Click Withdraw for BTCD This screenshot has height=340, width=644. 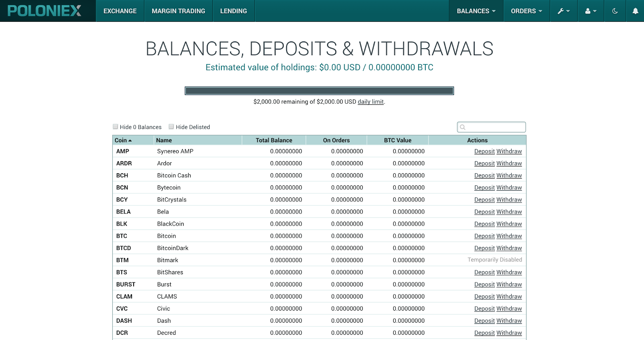[x=509, y=248]
